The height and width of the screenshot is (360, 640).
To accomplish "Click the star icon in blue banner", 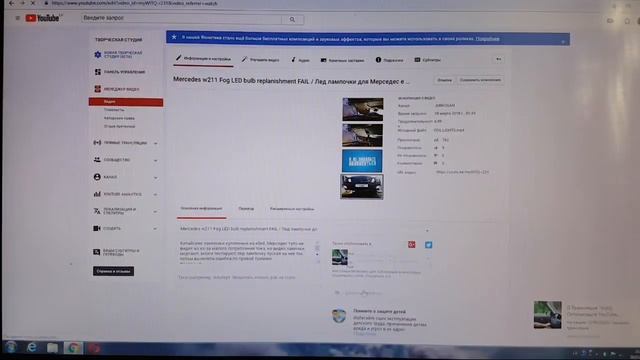I will click(x=174, y=37).
